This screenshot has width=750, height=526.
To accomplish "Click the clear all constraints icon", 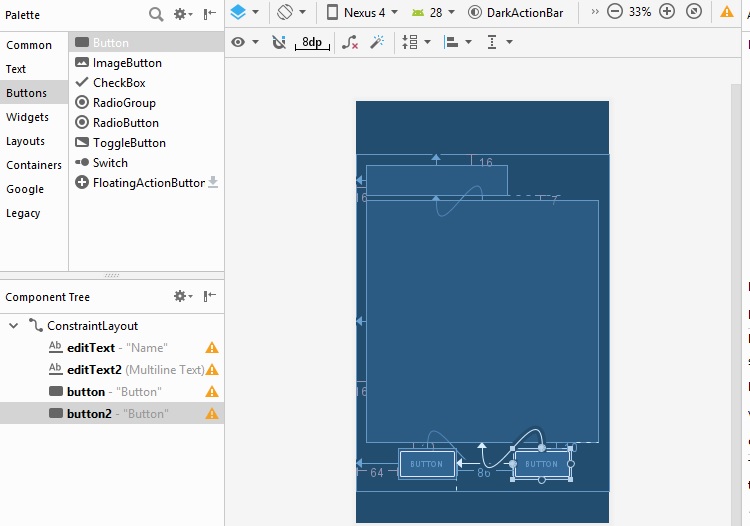I will 349,42.
